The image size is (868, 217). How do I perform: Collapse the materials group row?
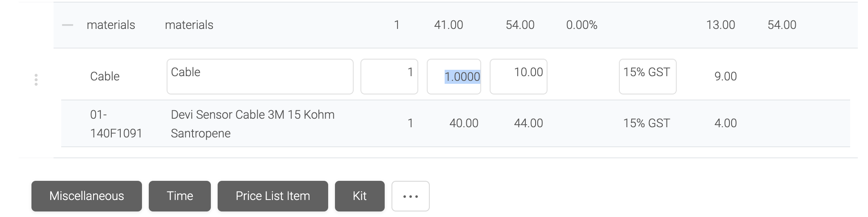(x=68, y=25)
